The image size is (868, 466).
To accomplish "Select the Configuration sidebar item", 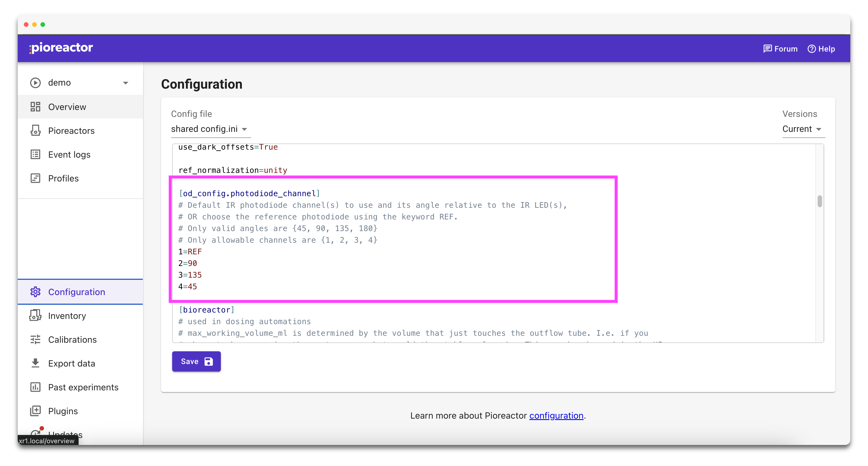I will coord(76,292).
